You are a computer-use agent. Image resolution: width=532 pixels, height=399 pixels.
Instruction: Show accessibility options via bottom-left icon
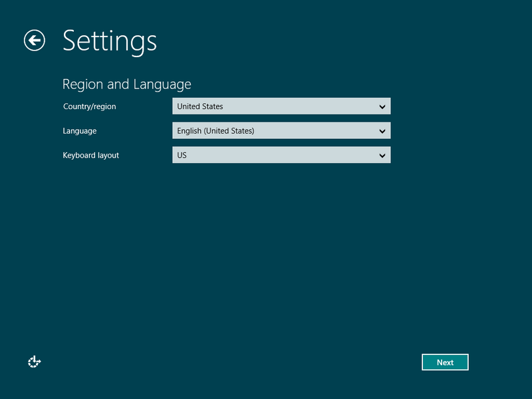(x=34, y=362)
